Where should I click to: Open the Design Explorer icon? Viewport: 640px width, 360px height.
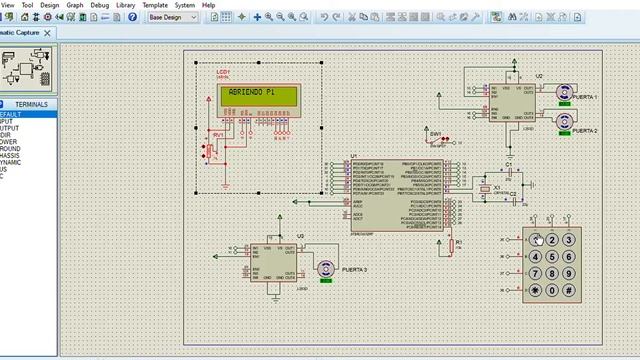tap(82, 17)
